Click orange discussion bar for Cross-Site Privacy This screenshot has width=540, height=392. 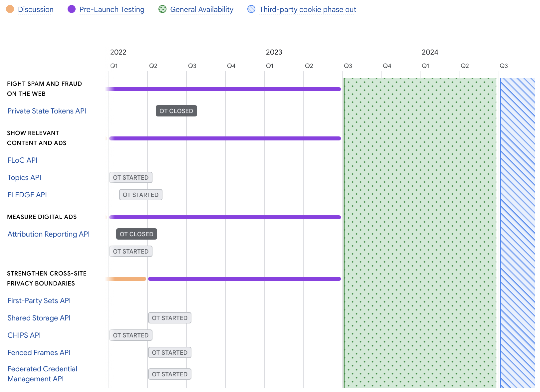coord(127,279)
